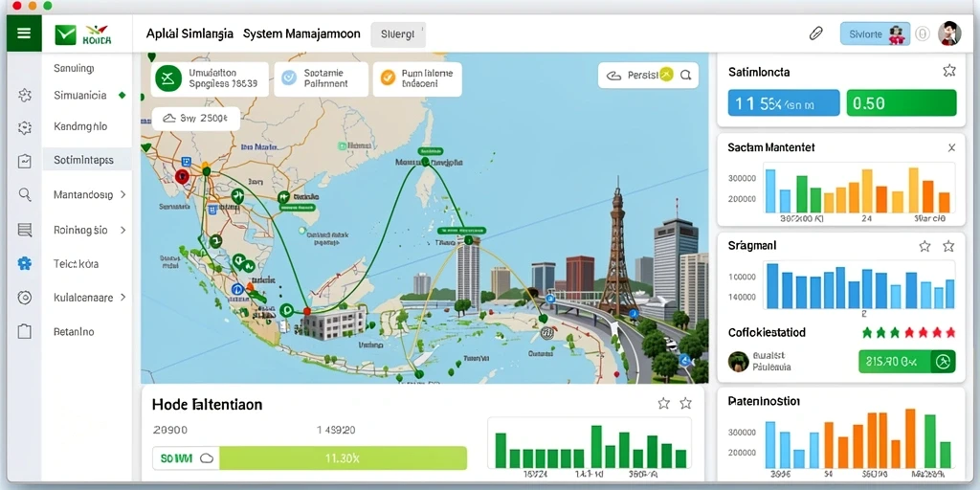
Task: Expand the Roinkng sio sidebar chevron
Action: click(x=122, y=230)
